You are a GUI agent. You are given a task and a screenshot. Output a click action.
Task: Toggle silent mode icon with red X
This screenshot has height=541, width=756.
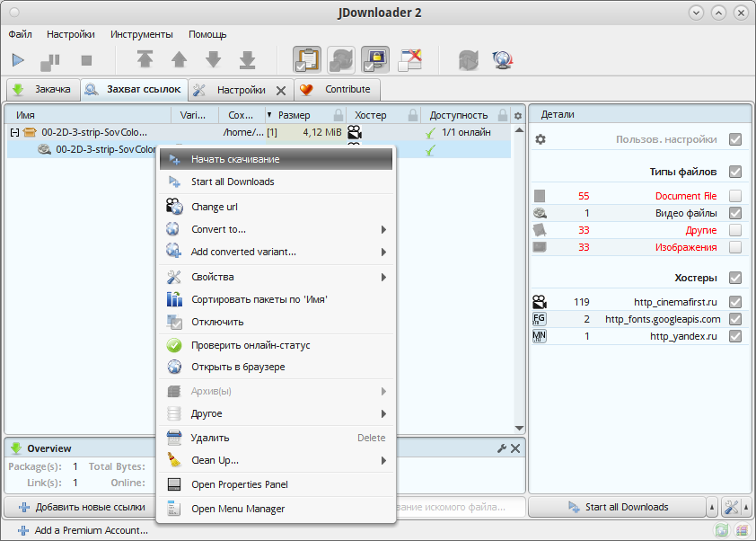point(409,60)
